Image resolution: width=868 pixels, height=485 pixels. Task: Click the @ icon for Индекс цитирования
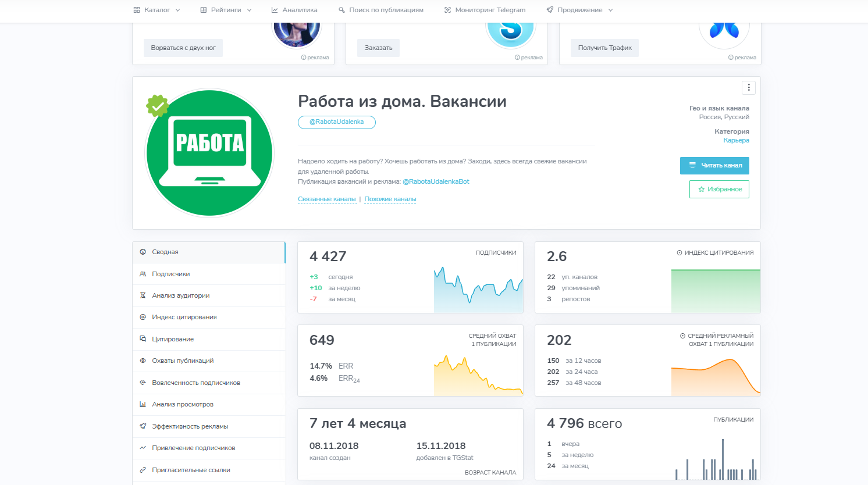point(143,317)
